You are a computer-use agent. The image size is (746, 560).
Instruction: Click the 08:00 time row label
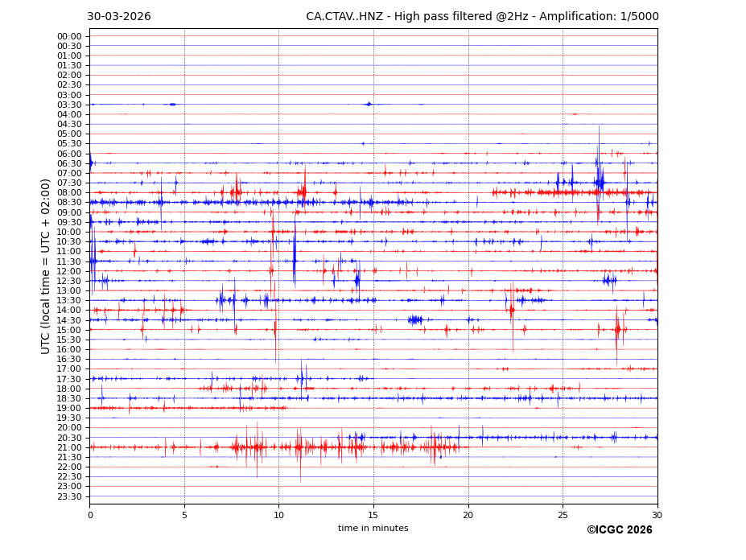pos(69,193)
